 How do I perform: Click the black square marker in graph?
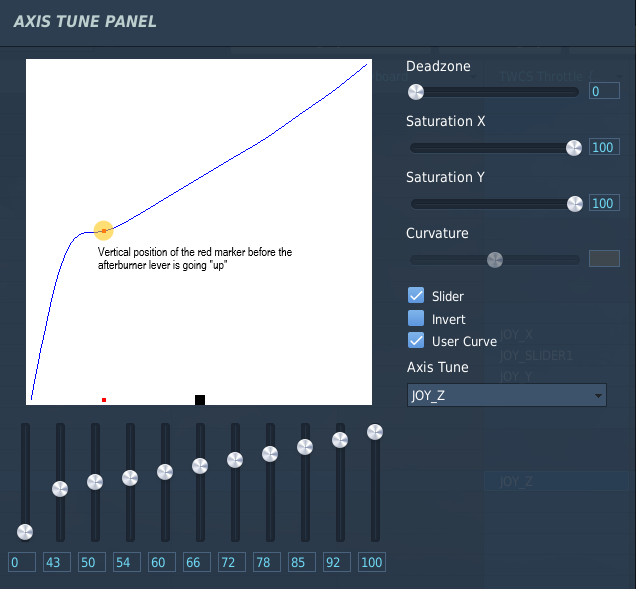click(x=200, y=400)
